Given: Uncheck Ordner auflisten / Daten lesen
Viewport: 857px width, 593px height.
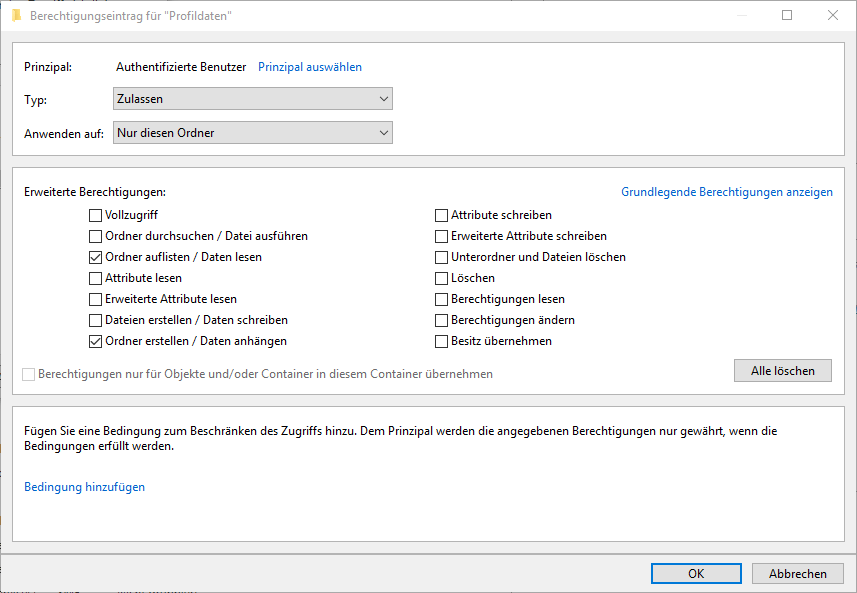Looking at the screenshot, I should [x=96, y=257].
